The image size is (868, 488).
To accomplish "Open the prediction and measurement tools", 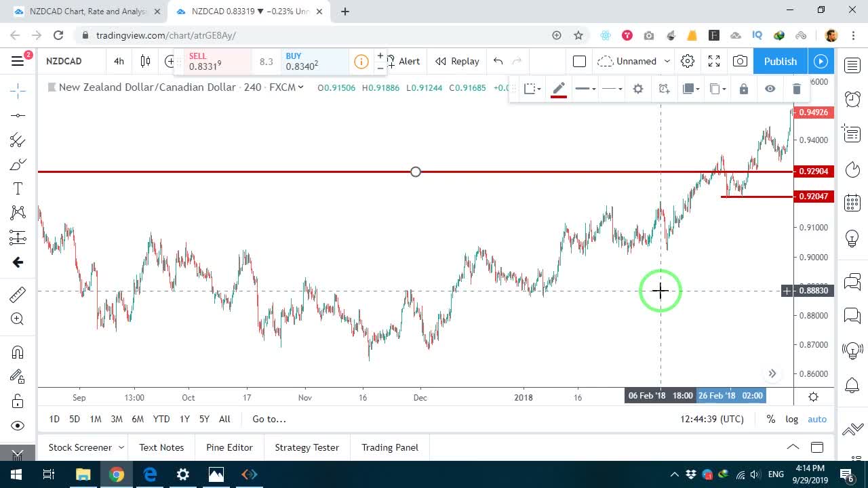I will tap(18, 237).
